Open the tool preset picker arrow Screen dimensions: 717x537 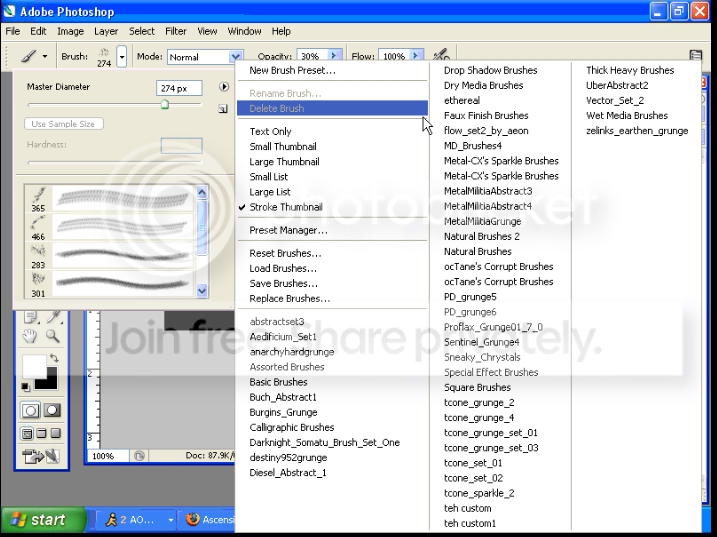[x=45, y=56]
